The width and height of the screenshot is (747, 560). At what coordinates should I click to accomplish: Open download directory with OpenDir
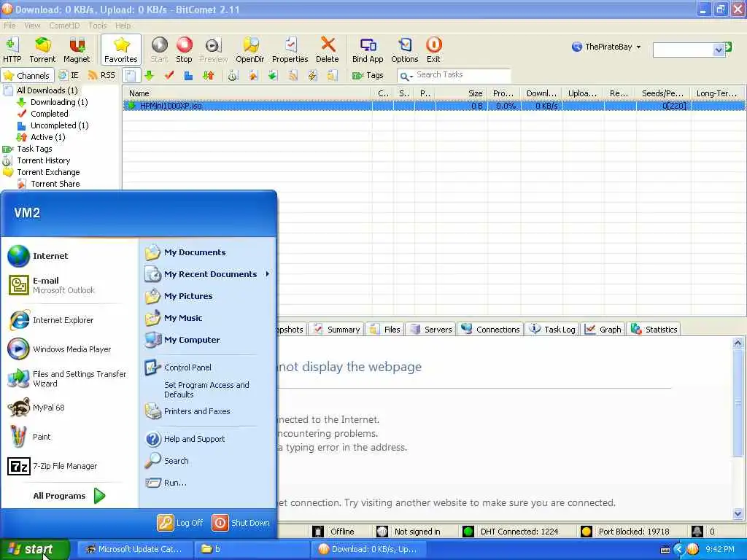pyautogui.click(x=250, y=50)
